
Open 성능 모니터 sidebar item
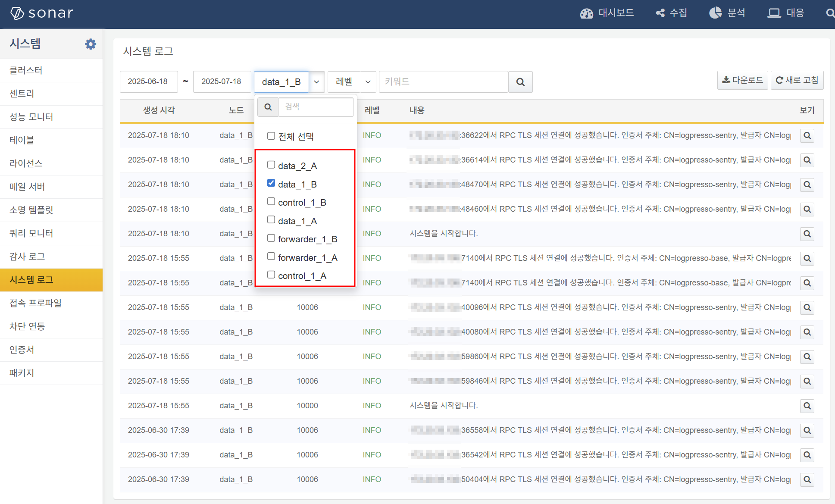(x=31, y=117)
